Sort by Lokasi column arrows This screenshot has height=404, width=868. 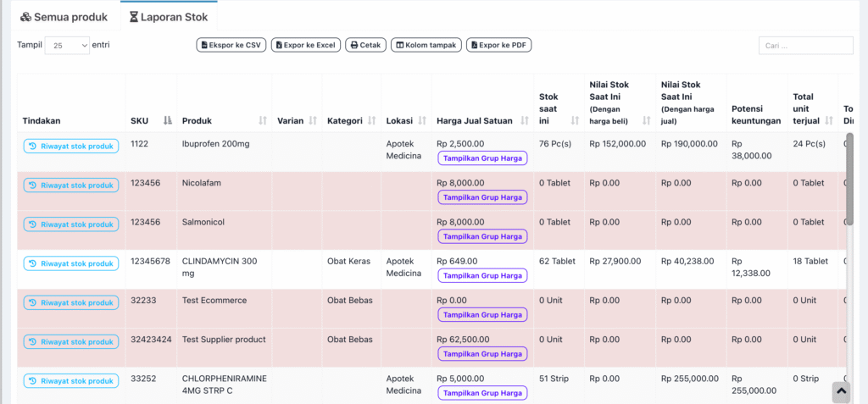coord(421,121)
